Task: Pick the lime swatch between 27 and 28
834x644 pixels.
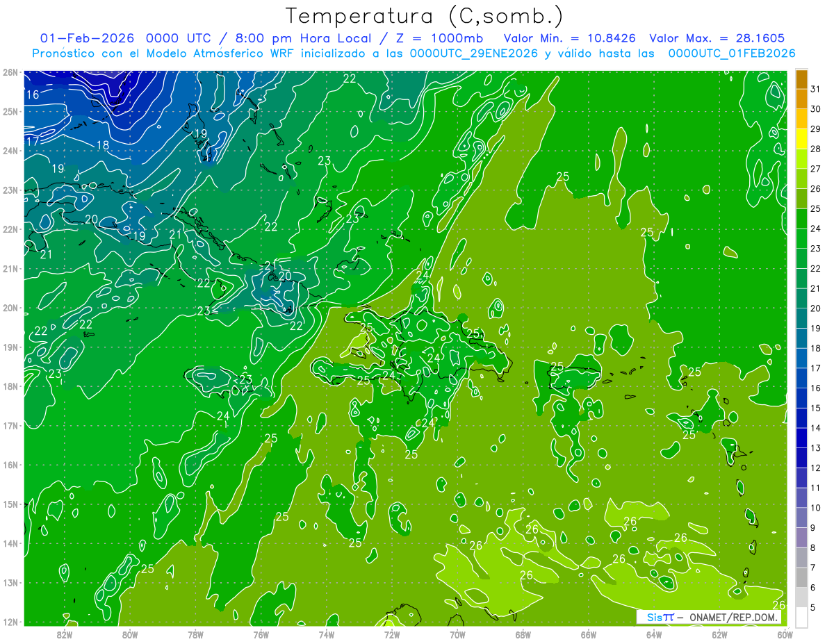Action: tap(801, 158)
